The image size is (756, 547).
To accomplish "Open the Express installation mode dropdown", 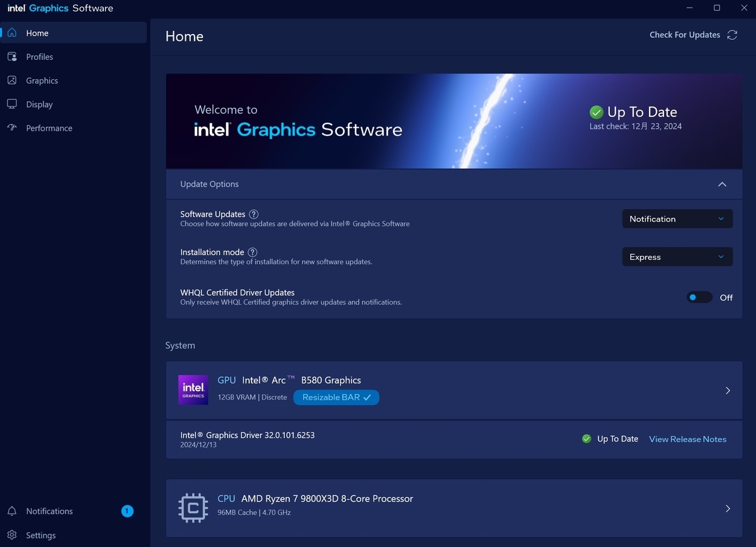I will [677, 257].
